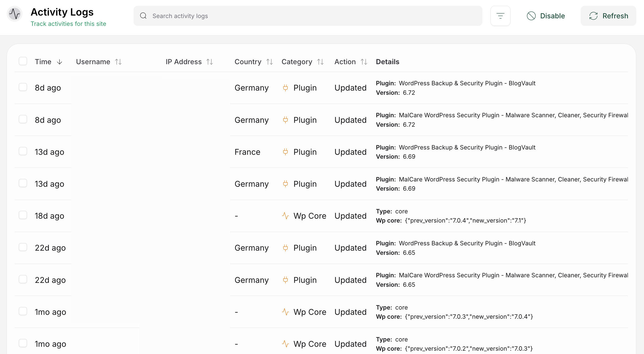This screenshot has width=644, height=354.
Task: Sort by Username column arrows
Action: (119, 62)
